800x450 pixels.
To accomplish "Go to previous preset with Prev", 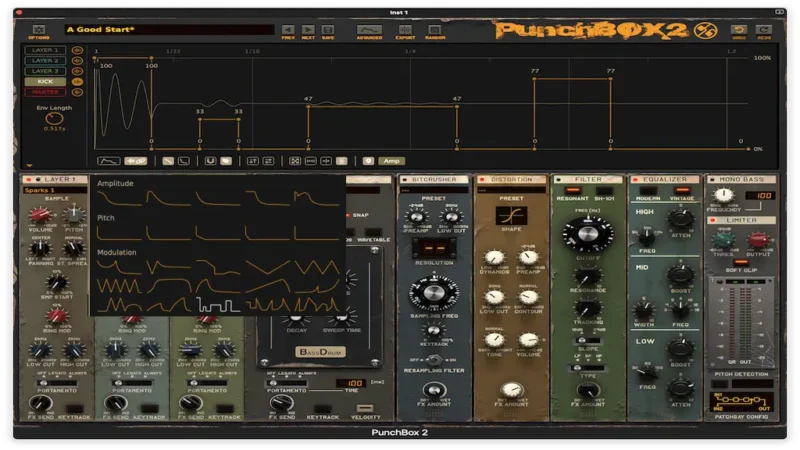I will click(288, 30).
